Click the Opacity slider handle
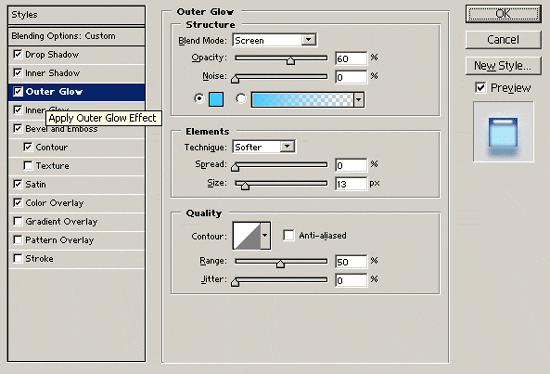This screenshot has height=374, width=550. (290, 60)
